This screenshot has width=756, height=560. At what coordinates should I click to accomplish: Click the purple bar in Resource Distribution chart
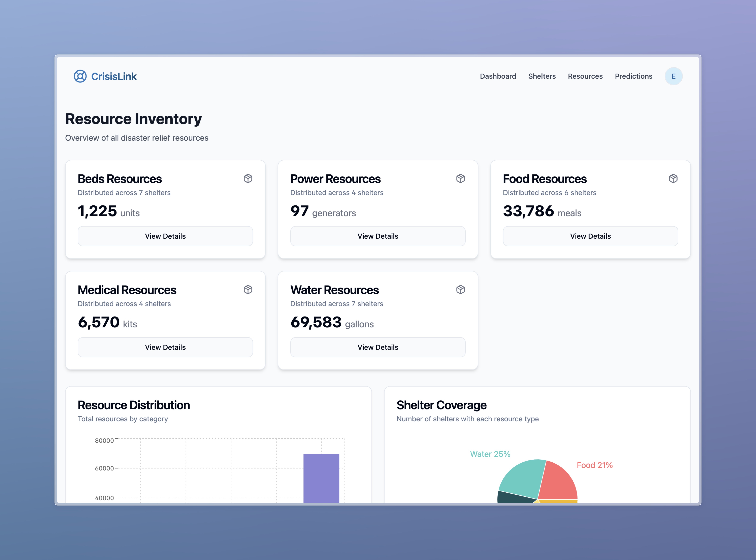[321, 478]
